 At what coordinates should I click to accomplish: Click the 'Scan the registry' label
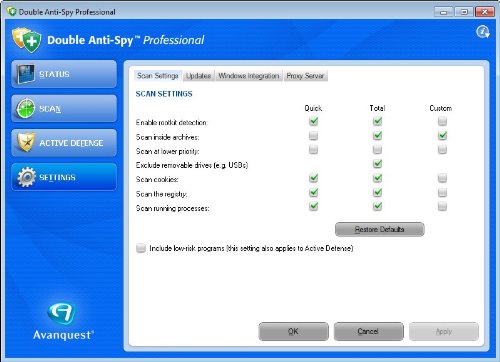(x=161, y=194)
